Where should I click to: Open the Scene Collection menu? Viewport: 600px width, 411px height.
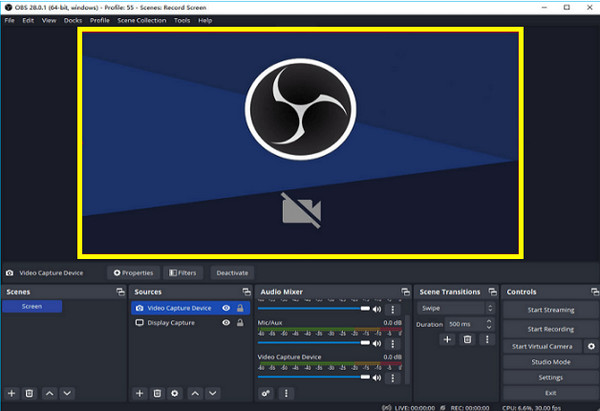click(142, 21)
